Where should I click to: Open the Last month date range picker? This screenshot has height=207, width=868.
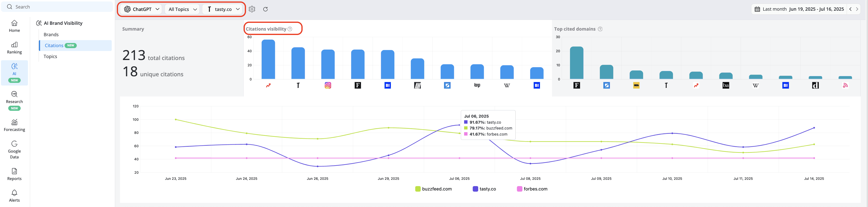coord(799,9)
